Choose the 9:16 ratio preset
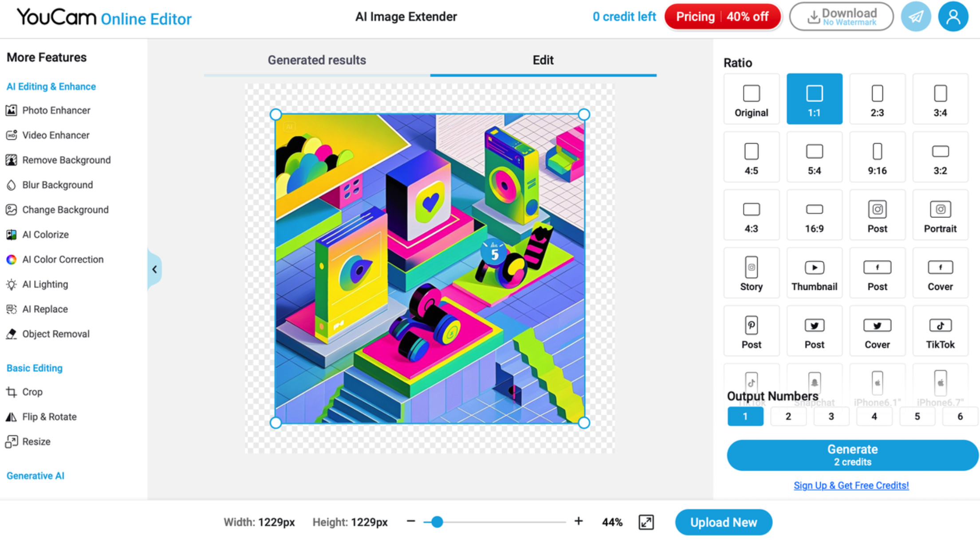The width and height of the screenshot is (980, 540). click(x=877, y=157)
